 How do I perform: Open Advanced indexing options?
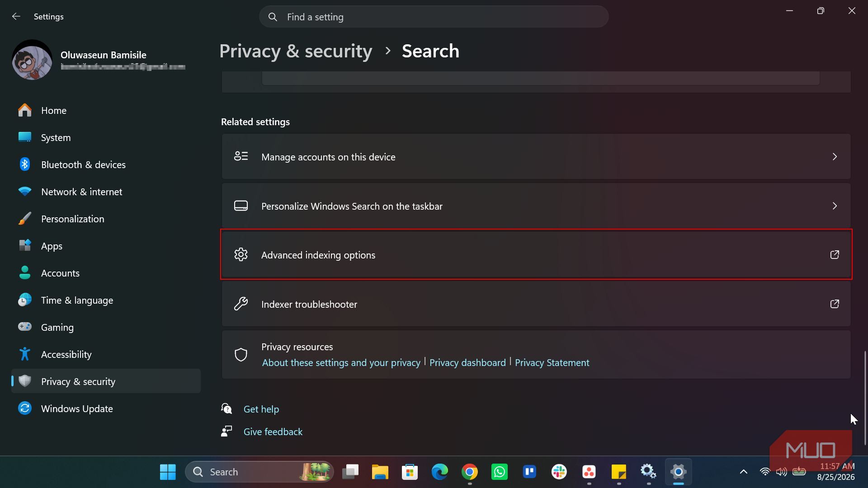536,255
